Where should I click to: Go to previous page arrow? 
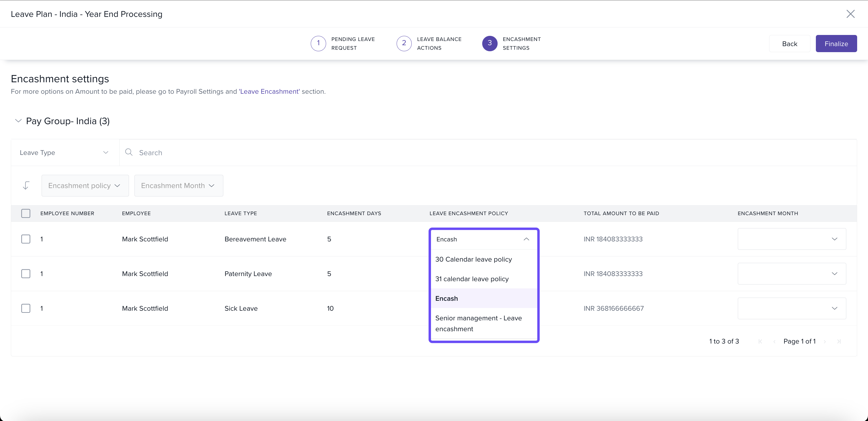click(774, 341)
